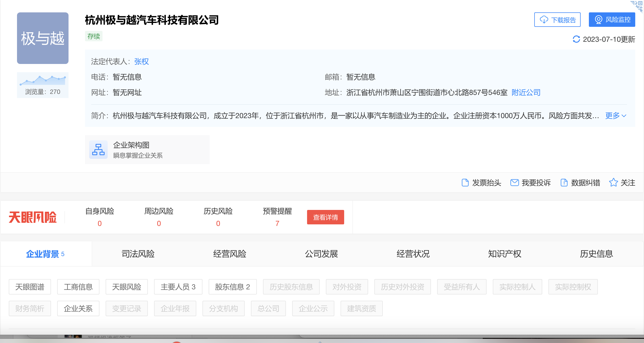Click the red 查看详情 button

(x=325, y=217)
